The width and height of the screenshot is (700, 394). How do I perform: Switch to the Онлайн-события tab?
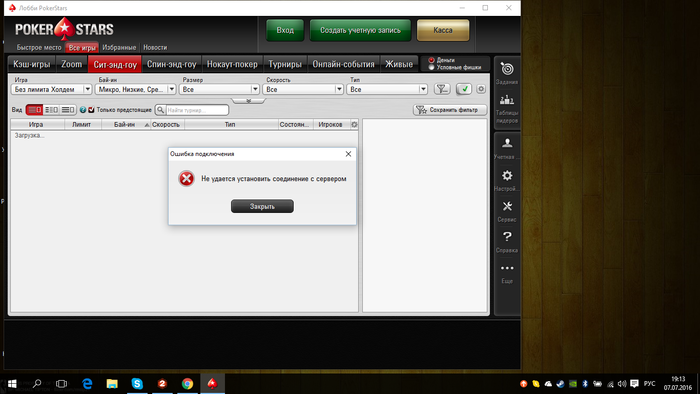pos(343,64)
